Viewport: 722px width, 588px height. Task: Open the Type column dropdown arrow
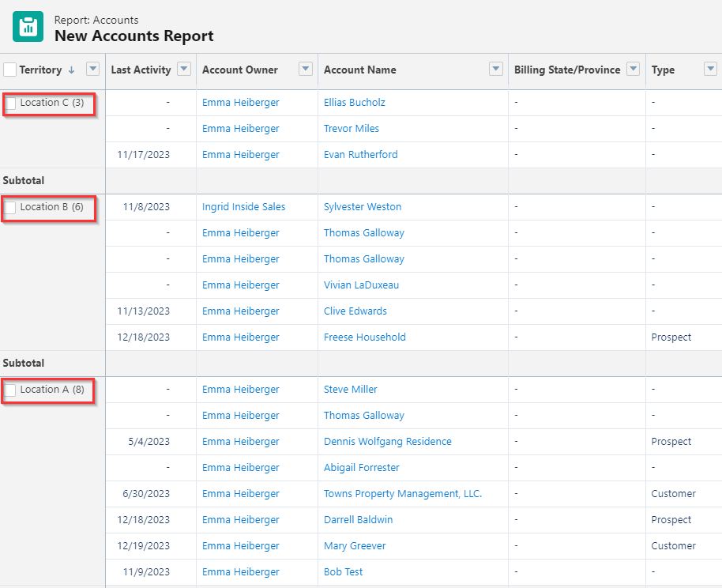pyautogui.click(x=710, y=69)
